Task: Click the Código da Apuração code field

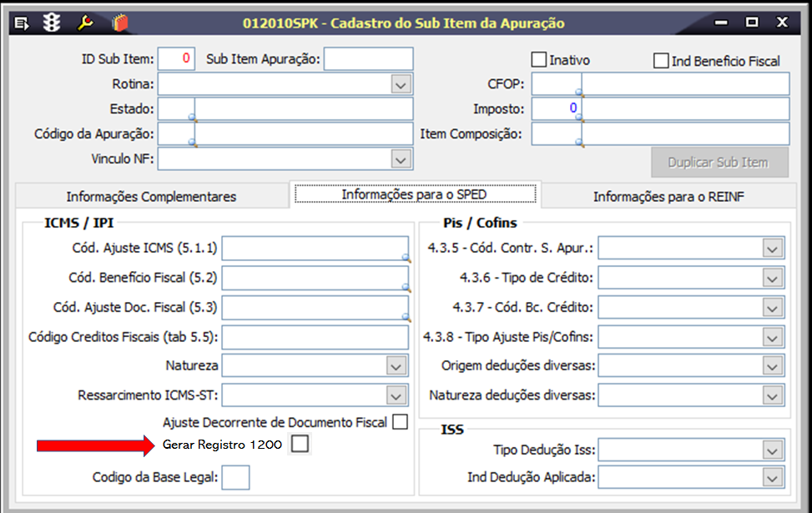Action: click(x=176, y=134)
